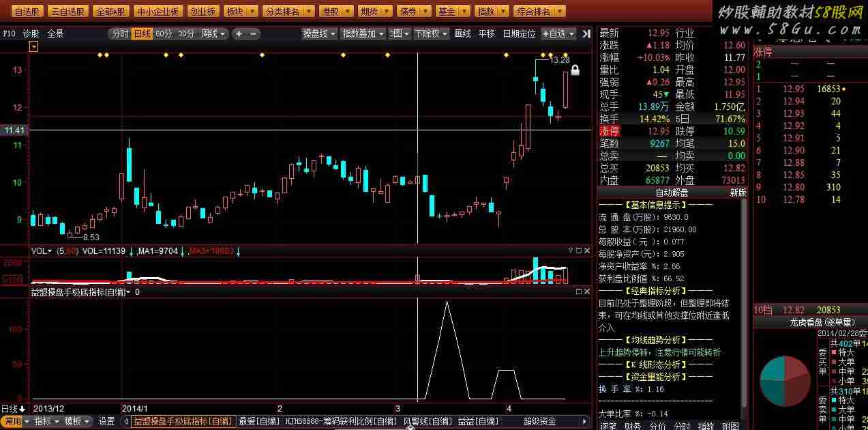Click the padlock icon on chart
The width and height of the screenshot is (868, 430).
[575, 70]
